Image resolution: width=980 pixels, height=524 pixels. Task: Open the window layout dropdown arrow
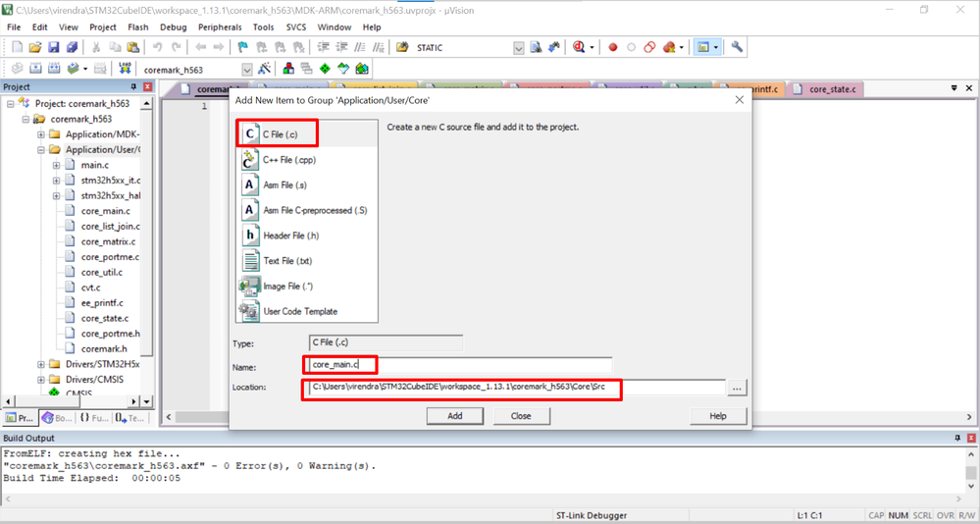pos(716,47)
